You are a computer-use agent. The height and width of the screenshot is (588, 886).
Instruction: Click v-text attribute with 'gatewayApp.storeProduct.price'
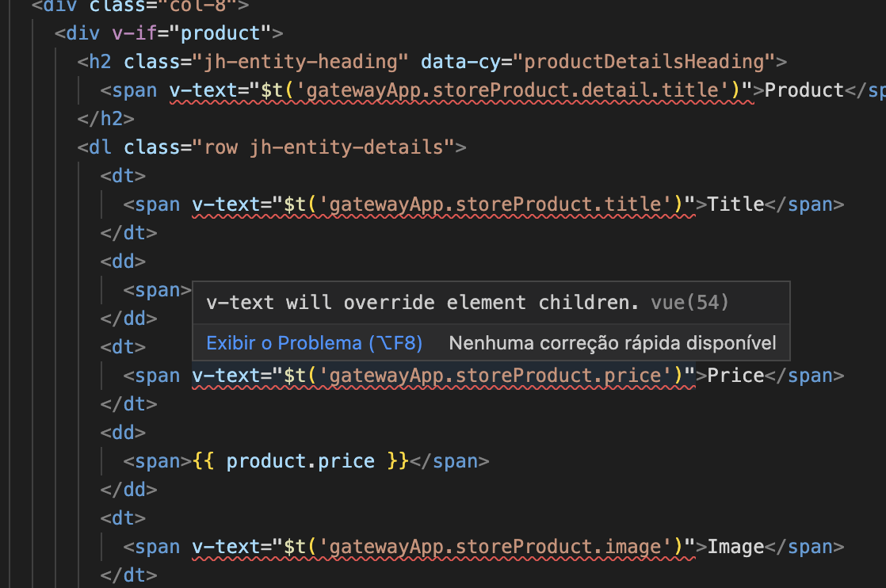[x=444, y=376]
